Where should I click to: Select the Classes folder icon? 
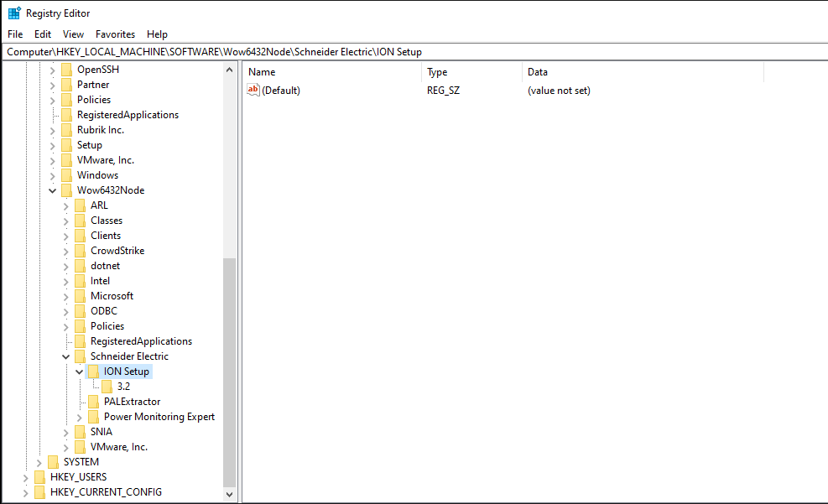pyautogui.click(x=81, y=221)
